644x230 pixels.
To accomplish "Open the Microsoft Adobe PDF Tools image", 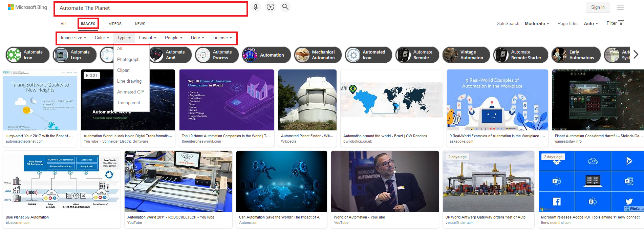I will (591, 181).
